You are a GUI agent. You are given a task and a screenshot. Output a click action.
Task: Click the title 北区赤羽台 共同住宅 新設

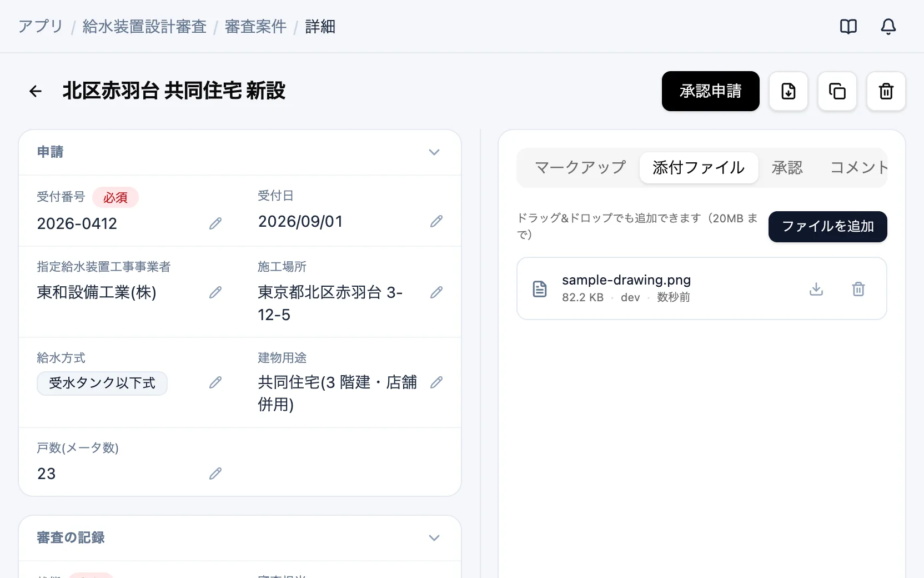[x=174, y=91]
